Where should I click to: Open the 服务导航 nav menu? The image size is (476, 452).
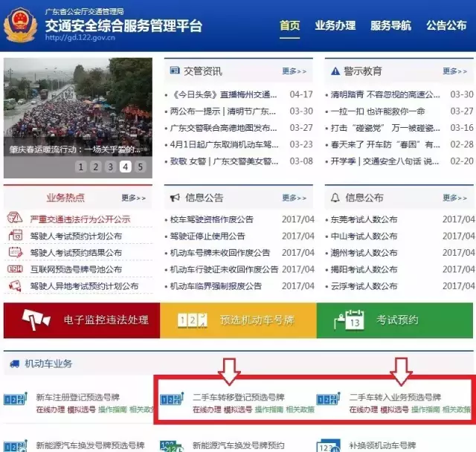pos(390,25)
